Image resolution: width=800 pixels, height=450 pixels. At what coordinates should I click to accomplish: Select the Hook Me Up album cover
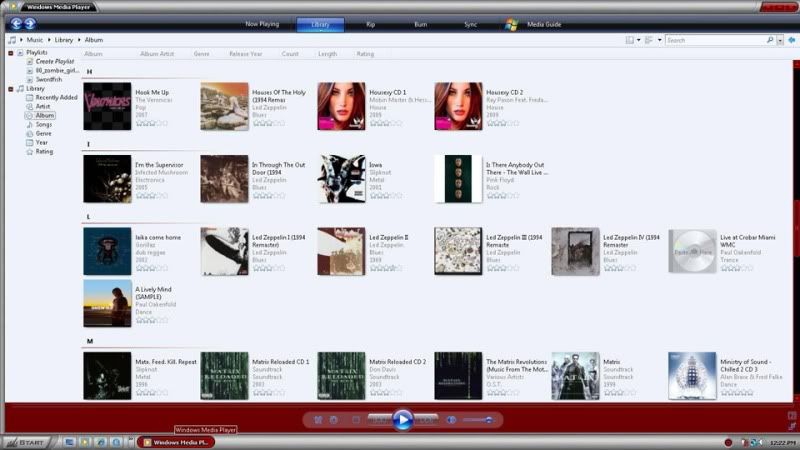107,106
